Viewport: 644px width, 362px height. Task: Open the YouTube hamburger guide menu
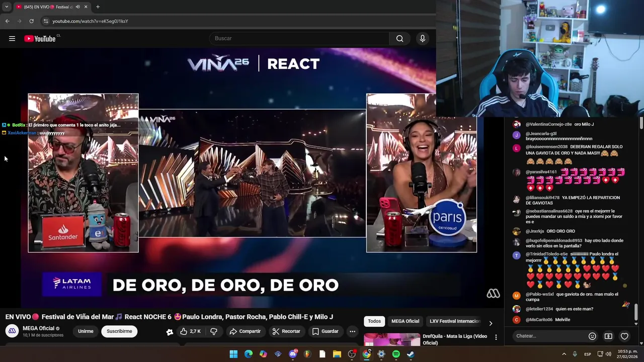pos(12,39)
